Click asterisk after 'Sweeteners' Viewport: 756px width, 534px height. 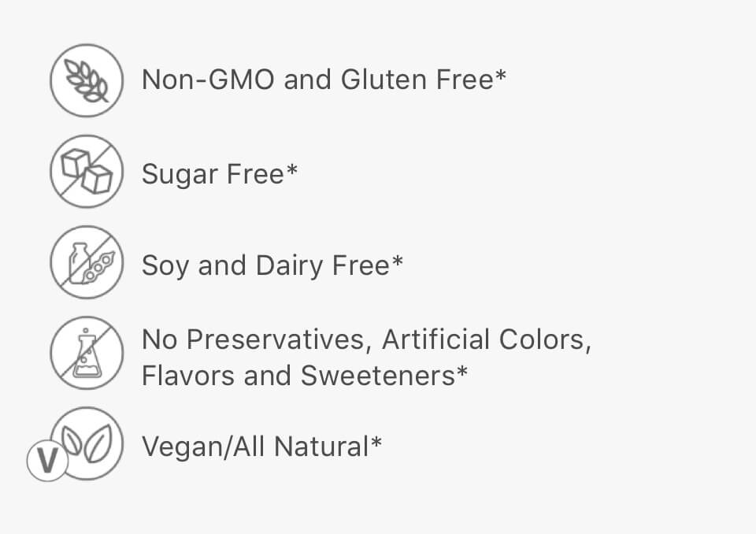(x=462, y=372)
